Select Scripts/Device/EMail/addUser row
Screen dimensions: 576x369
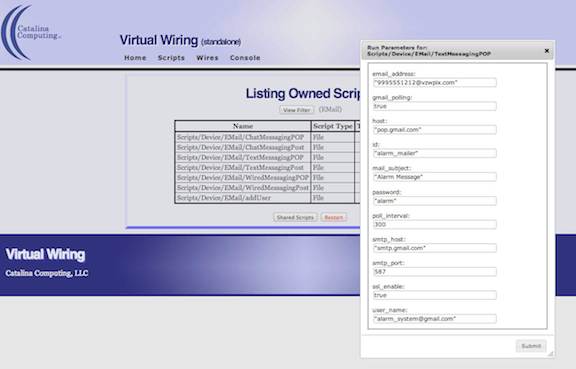(267, 198)
